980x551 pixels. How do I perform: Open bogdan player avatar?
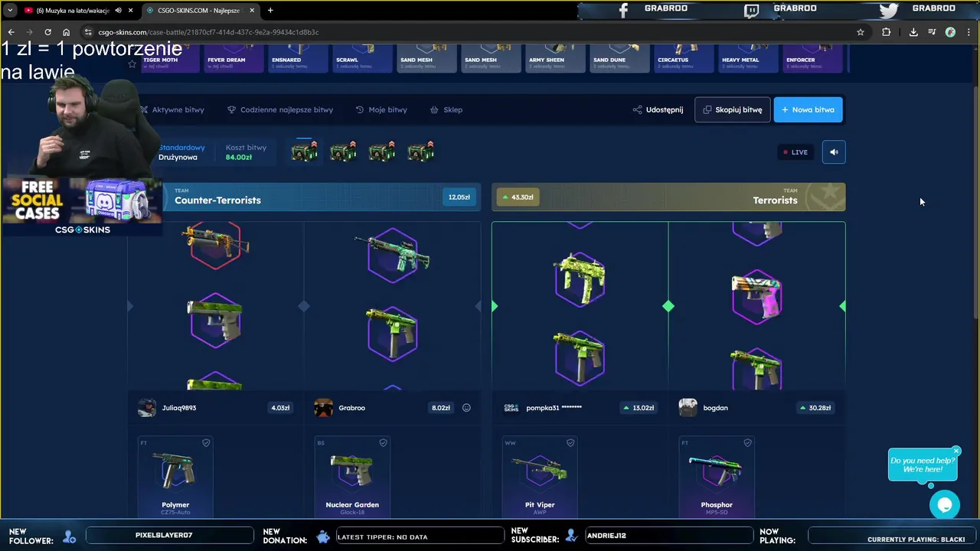pos(688,408)
